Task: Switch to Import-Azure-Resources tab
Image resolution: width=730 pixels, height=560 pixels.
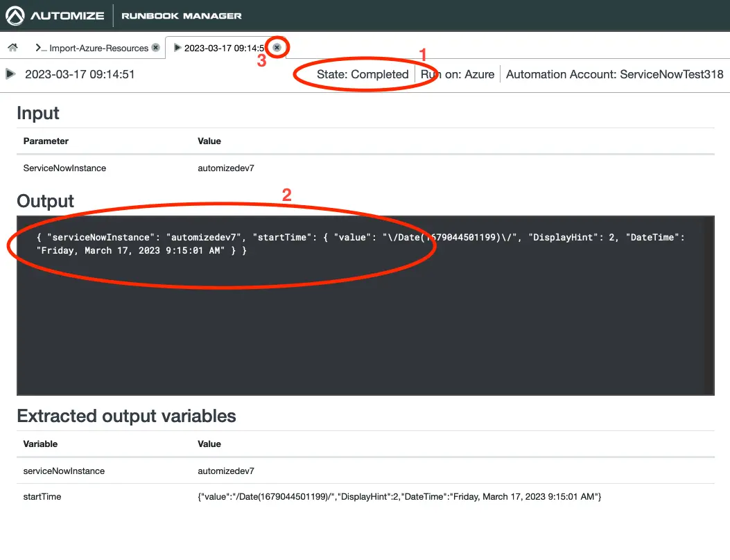Action: tap(98, 48)
